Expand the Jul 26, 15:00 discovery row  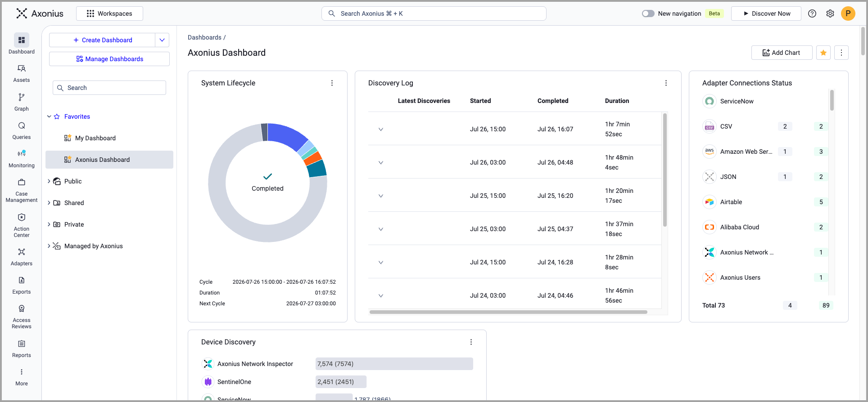(381, 129)
